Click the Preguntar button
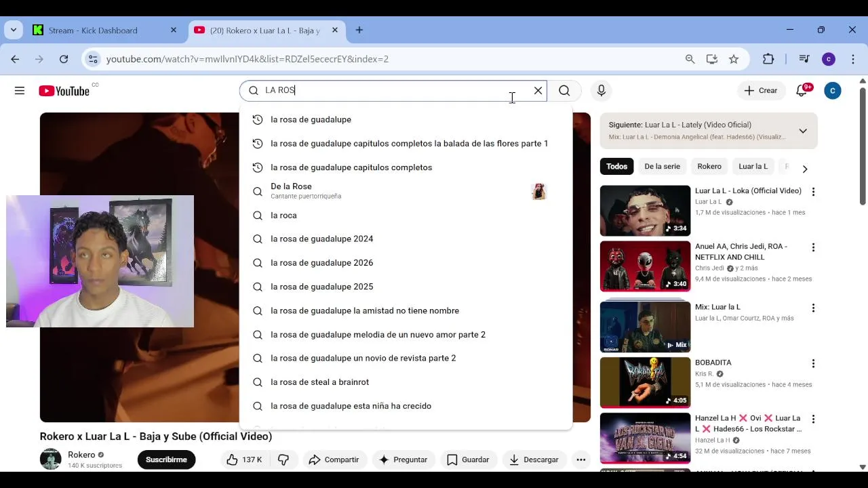This screenshot has width=868, height=488. coord(403,460)
